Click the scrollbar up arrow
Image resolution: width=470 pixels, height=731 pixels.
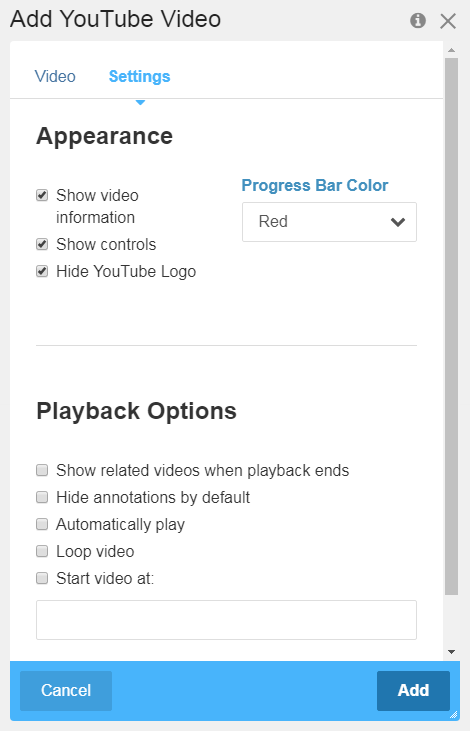coord(451,50)
